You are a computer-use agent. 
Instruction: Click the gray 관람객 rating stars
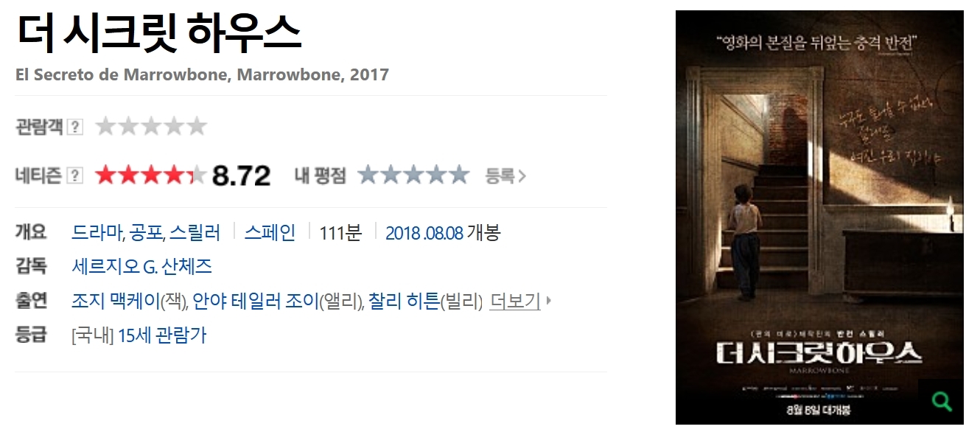click(151, 127)
